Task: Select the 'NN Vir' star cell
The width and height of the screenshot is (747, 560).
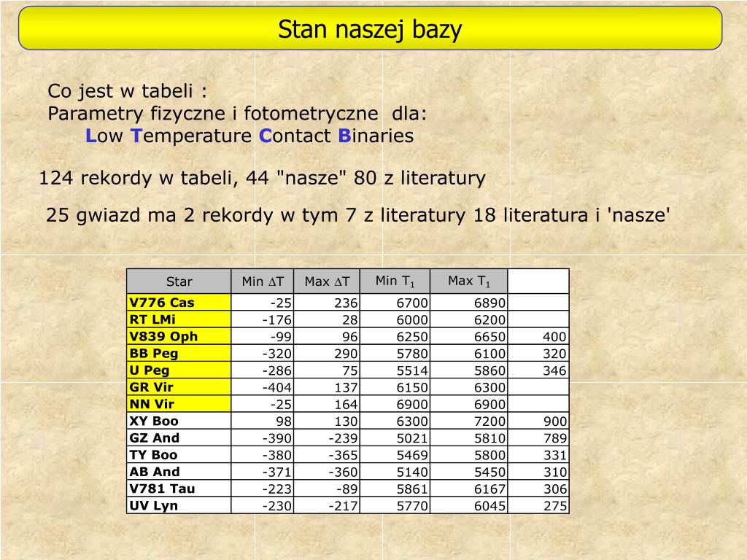Action: pos(179,404)
